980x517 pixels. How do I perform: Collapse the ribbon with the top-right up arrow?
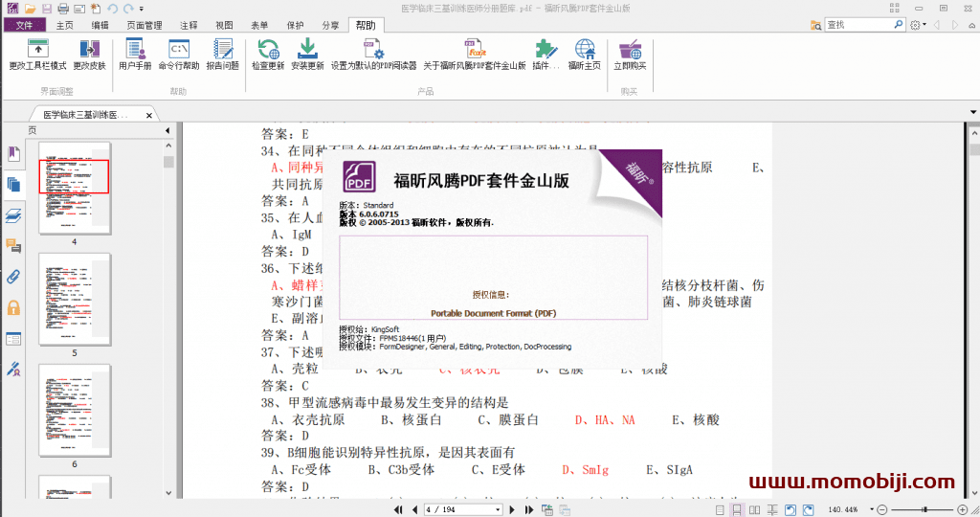coord(972,25)
